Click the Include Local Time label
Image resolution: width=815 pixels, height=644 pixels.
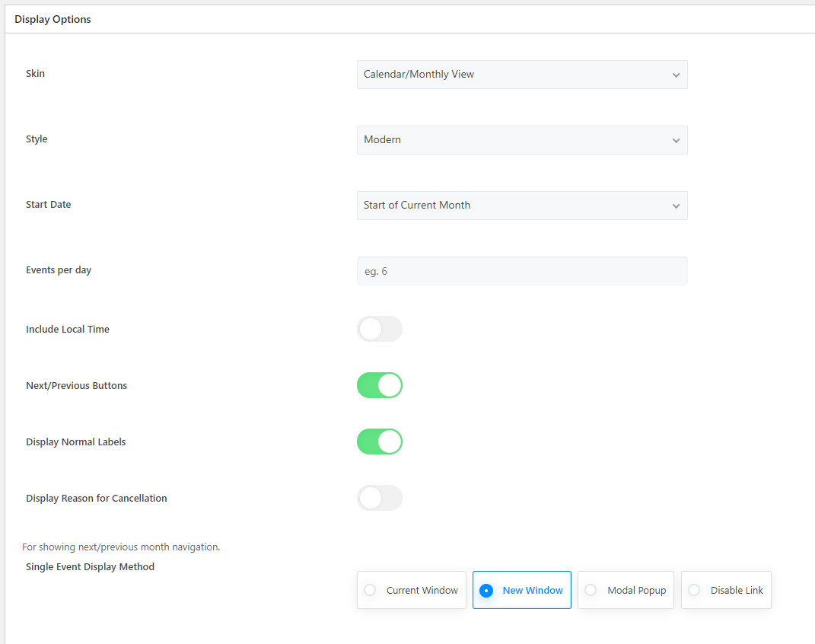click(x=68, y=329)
